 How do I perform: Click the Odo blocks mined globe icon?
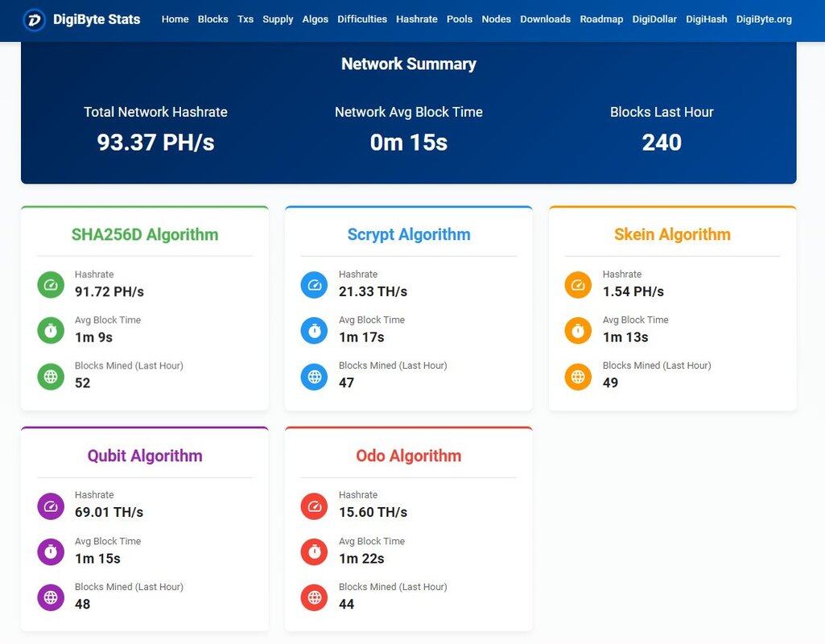315,597
